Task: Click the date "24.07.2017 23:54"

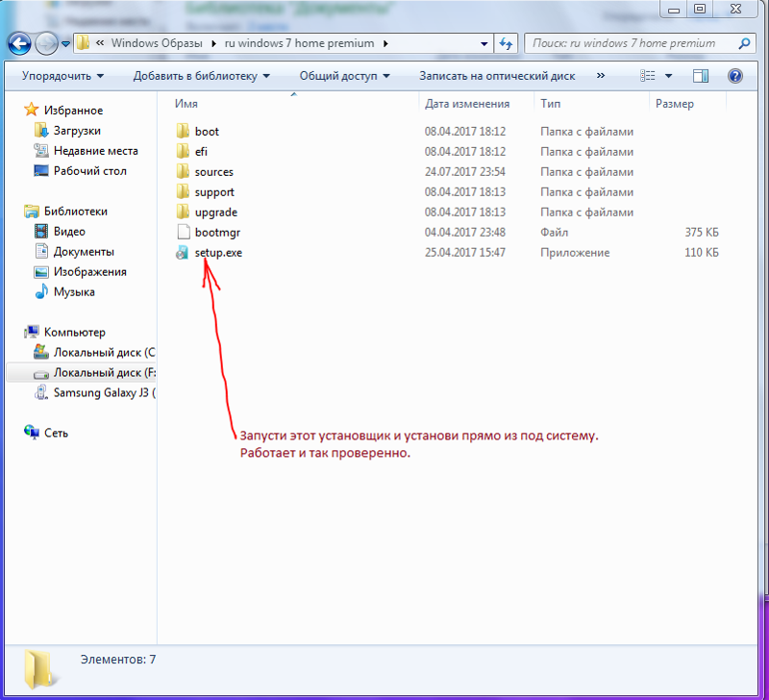Action: point(465,172)
